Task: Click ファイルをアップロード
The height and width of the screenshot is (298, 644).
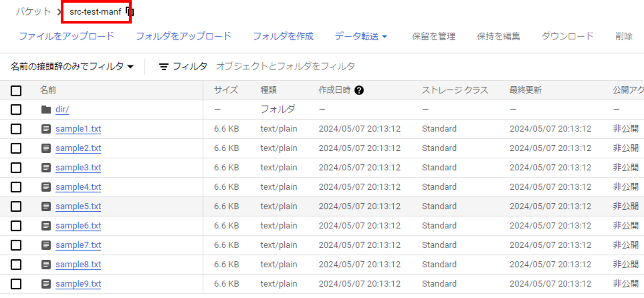Action: pyautogui.click(x=67, y=36)
